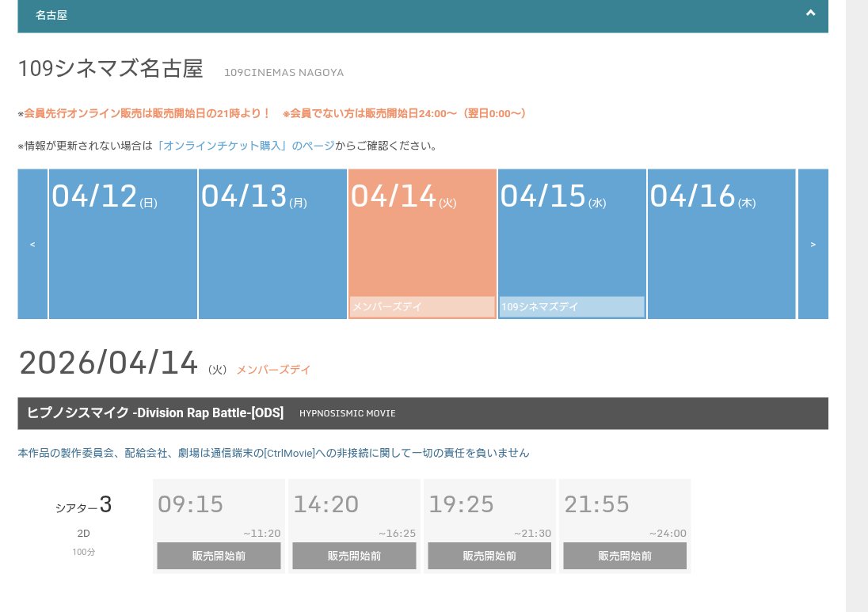Image resolution: width=868 pixels, height=612 pixels.
Task: Click the ヒプノシスマイク -Division Rap Battle- title
Action: pyautogui.click(x=155, y=412)
